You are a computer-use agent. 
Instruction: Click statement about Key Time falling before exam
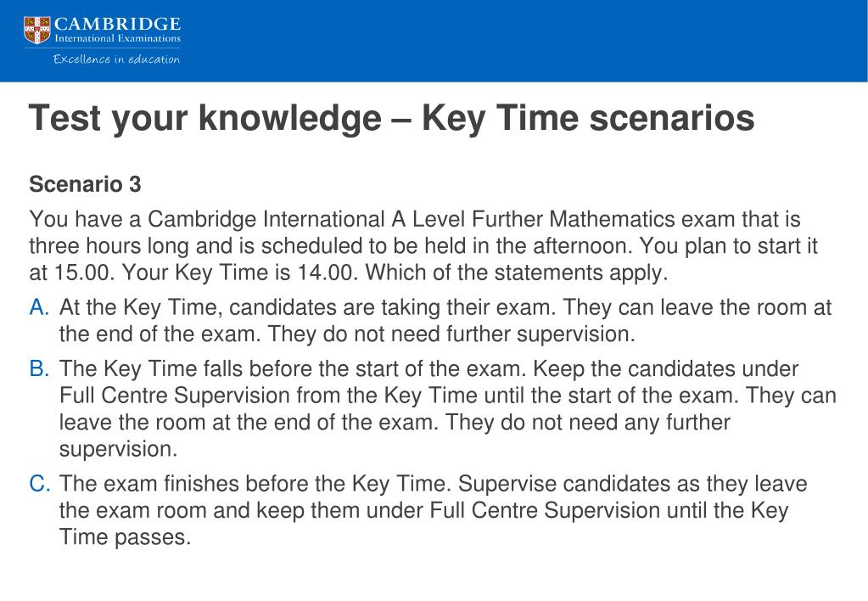click(447, 409)
